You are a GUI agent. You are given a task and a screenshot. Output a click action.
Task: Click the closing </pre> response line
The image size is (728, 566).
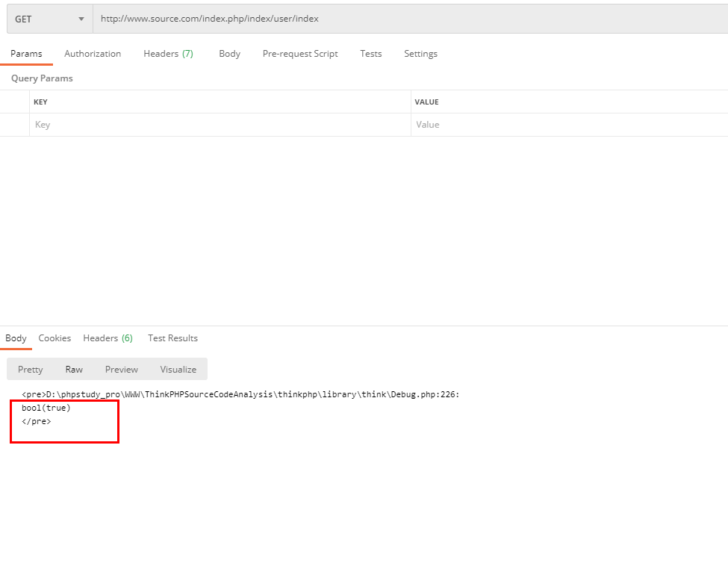point(37,422)
